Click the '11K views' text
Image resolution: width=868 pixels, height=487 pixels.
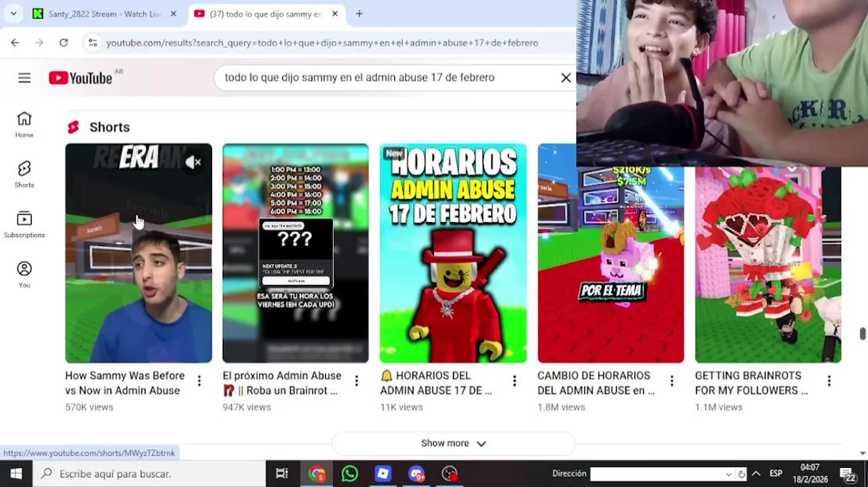coord(402,407)
